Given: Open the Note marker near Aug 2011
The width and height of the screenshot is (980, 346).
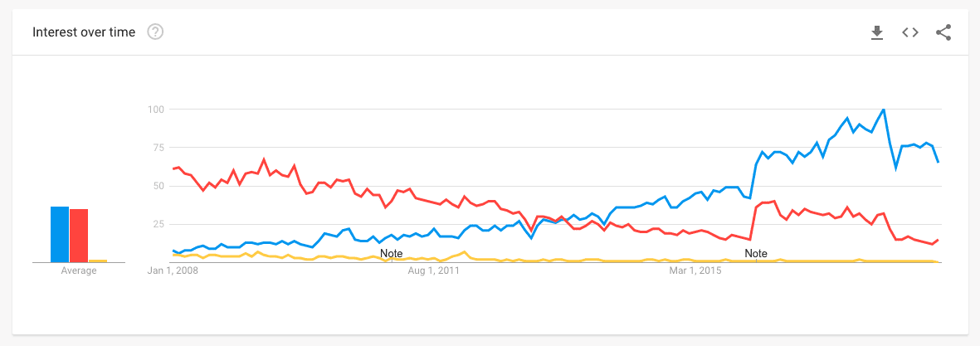Looking at the screenshot, I should [391, 253].
